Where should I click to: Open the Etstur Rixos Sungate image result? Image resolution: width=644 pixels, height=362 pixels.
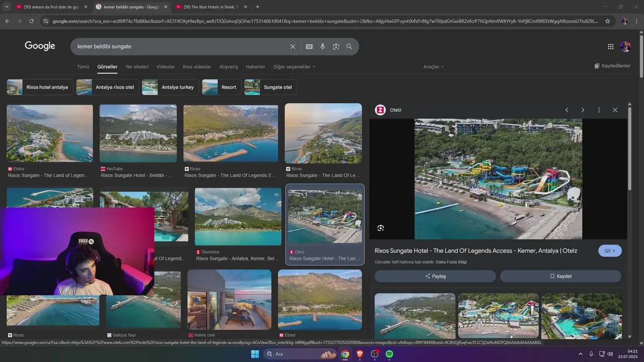pyautogui.click(x=50, y=133)
